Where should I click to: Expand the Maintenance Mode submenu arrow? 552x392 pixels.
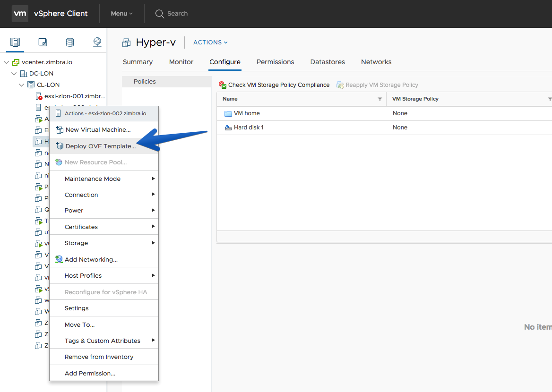coord(153,179)
